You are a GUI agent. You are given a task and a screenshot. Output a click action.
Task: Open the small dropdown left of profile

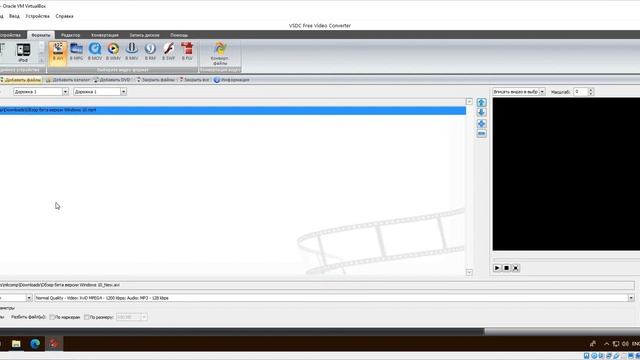(x=29, y=298)
